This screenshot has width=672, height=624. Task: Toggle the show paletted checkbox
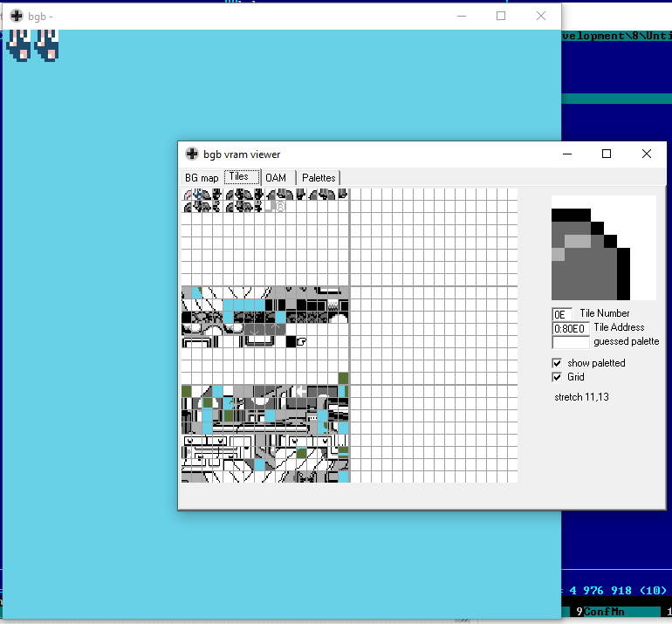point(557,363)
